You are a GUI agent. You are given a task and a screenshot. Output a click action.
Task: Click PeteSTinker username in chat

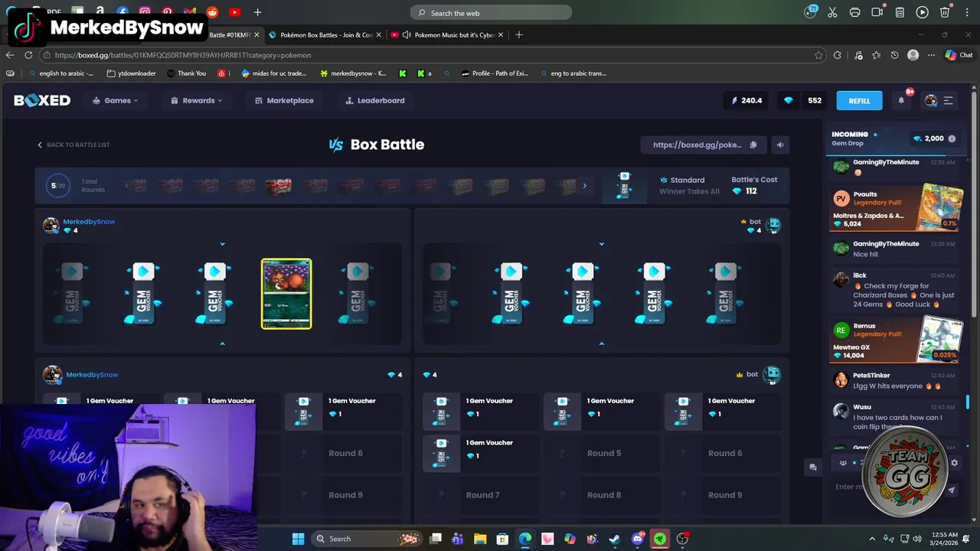coord(871,376)
